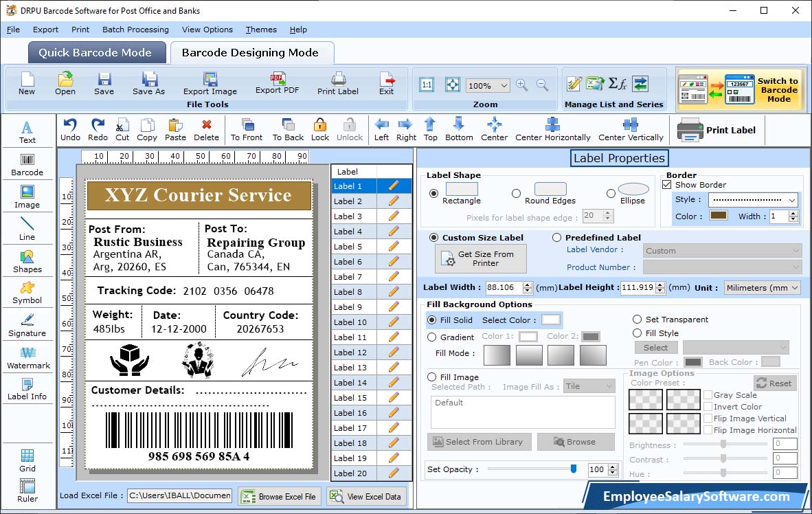The image size is (812, 514).
Task: Increase the Label Width stepper
Action: coord(527,284)
